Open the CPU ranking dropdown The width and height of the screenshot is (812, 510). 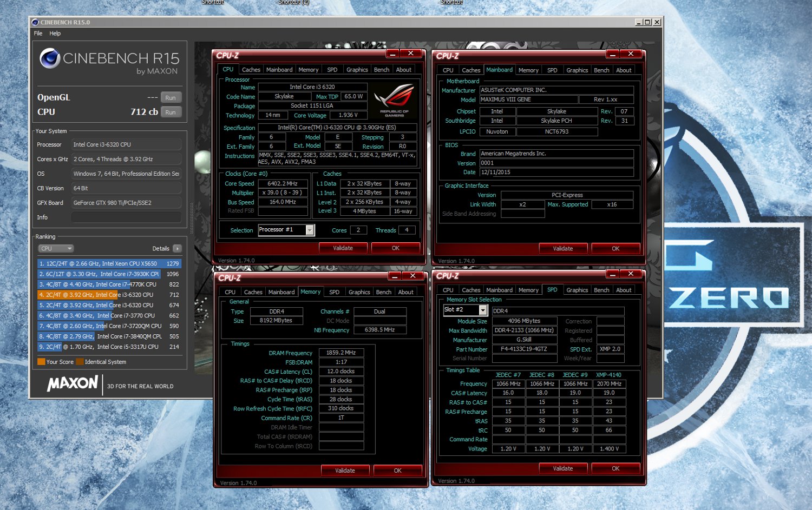(x=55, y=249)
